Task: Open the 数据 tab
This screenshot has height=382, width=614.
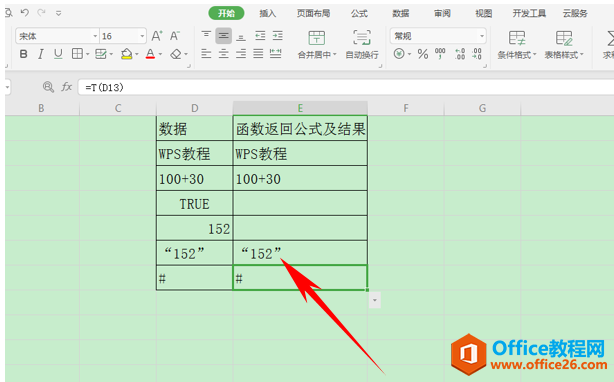Action: (401, 13)
